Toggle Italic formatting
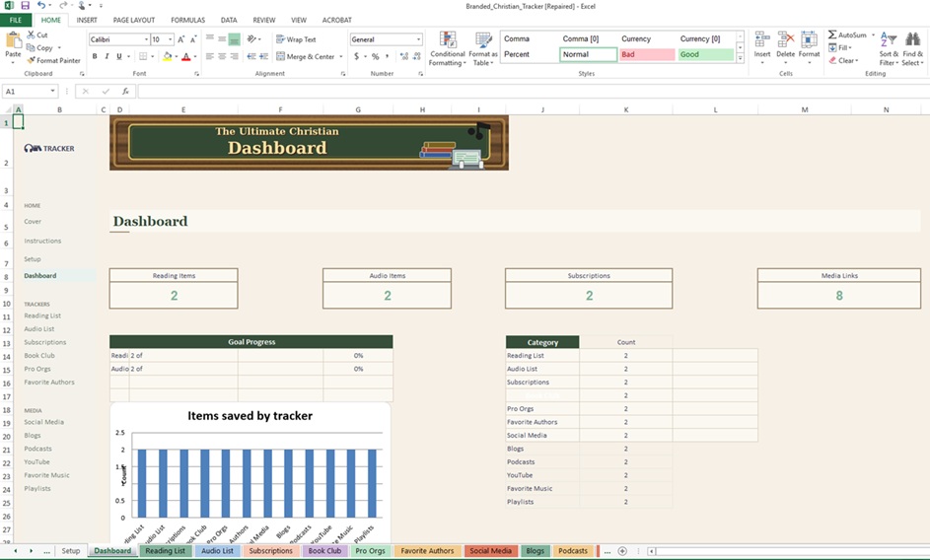The image size is (930, 560). click(107, 56)
